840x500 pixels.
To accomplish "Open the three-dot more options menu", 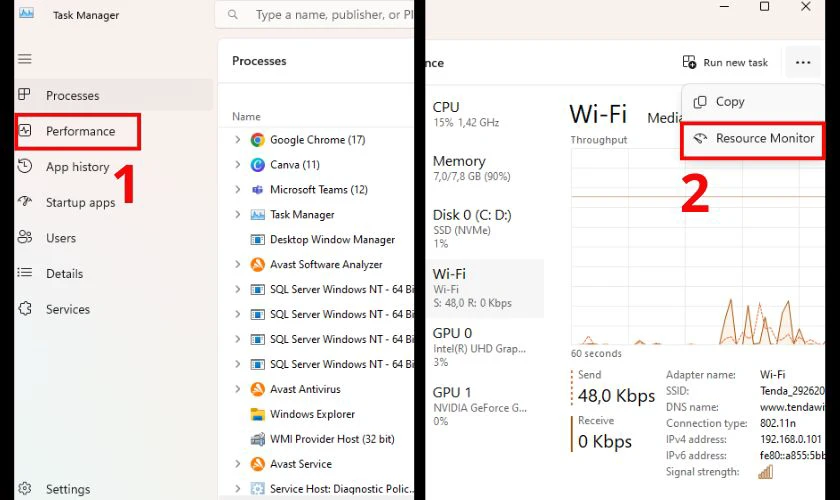I will coord(803,62).
